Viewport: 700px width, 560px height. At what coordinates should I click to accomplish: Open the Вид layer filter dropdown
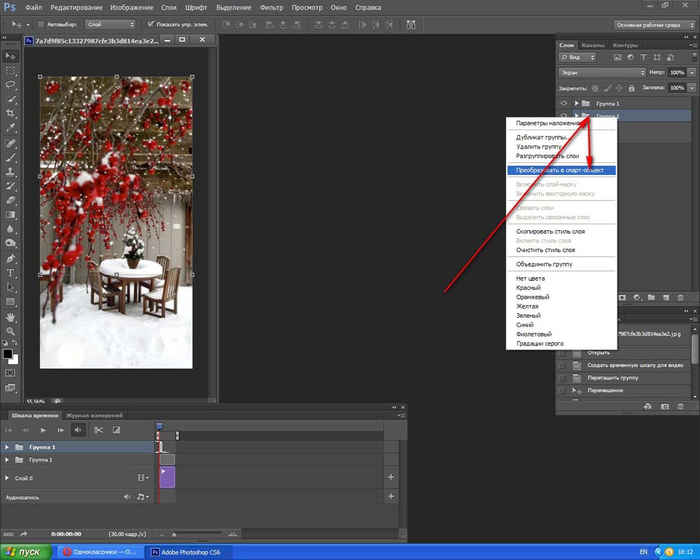(577, 58)
